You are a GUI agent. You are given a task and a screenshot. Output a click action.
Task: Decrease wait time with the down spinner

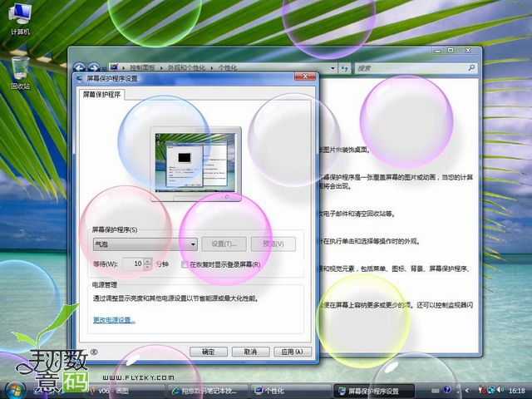click(x=147, y=268)
